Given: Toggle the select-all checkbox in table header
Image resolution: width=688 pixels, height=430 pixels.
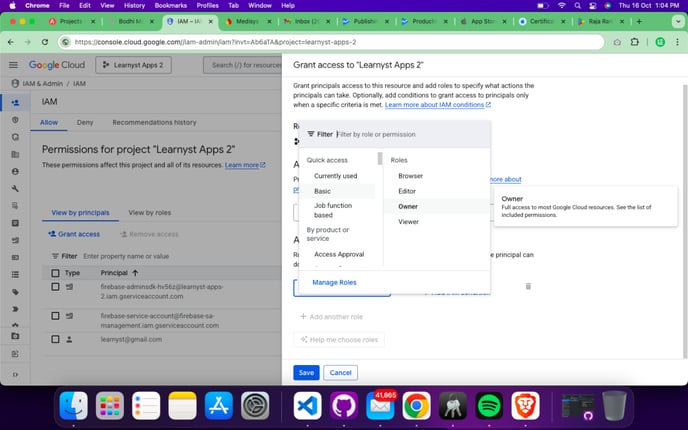Looking at the screenshot, I should [55, 272].
